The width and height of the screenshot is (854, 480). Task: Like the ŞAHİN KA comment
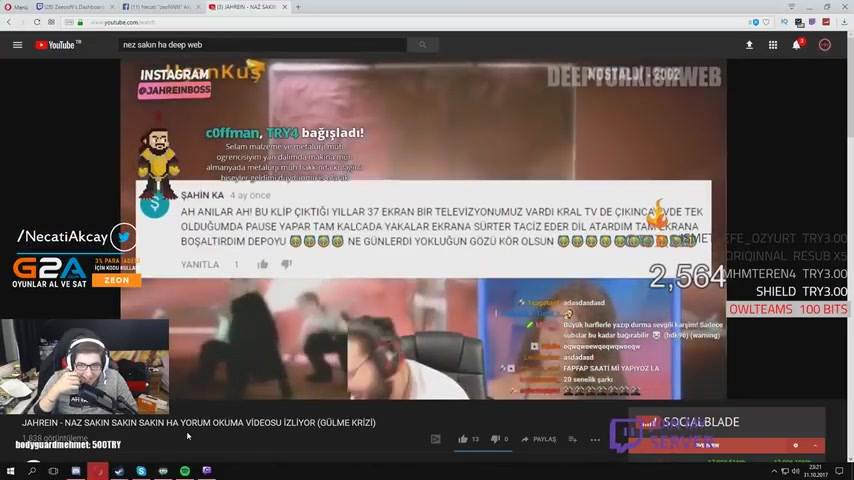click(263, 264)
